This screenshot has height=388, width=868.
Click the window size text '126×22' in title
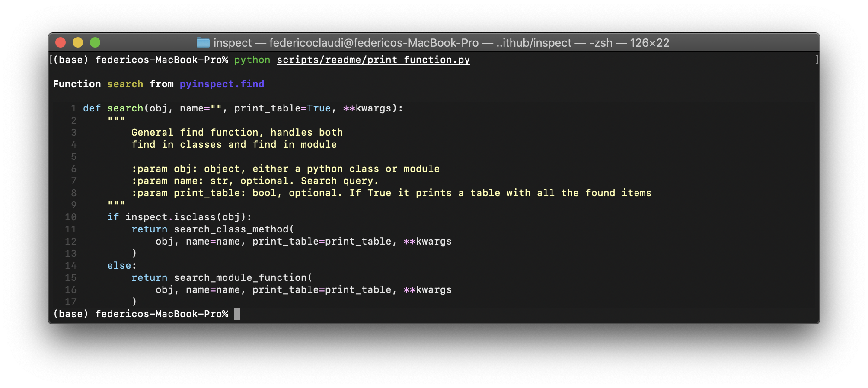[649, 43]
